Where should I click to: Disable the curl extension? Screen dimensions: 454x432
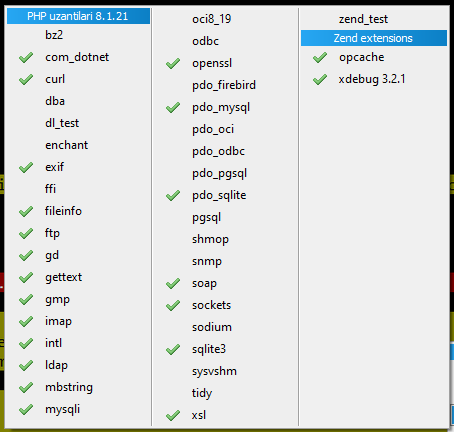(78, 79)
